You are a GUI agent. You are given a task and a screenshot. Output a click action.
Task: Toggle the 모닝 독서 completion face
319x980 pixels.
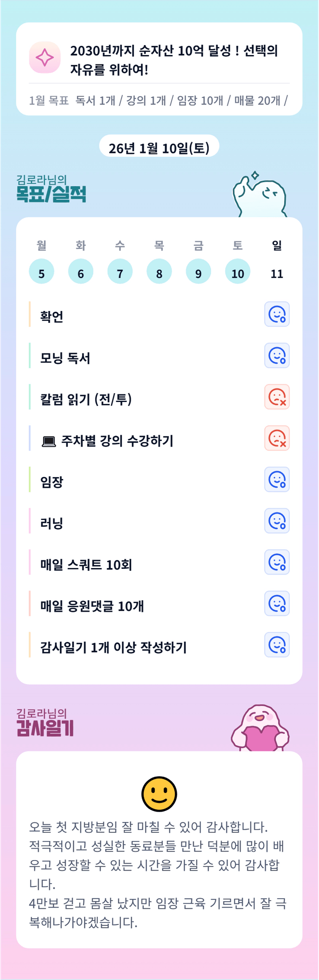[277, 355]
